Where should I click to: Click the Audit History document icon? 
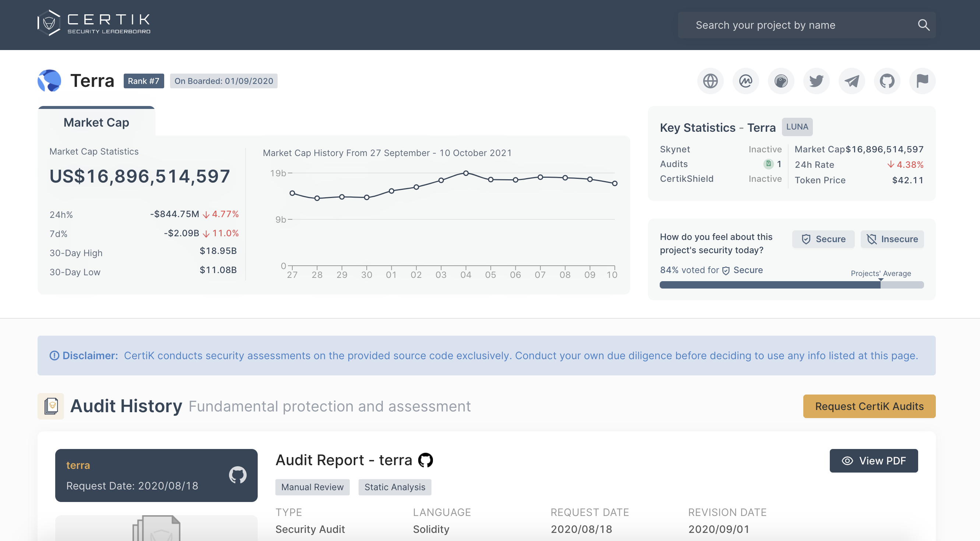(50, 406)
